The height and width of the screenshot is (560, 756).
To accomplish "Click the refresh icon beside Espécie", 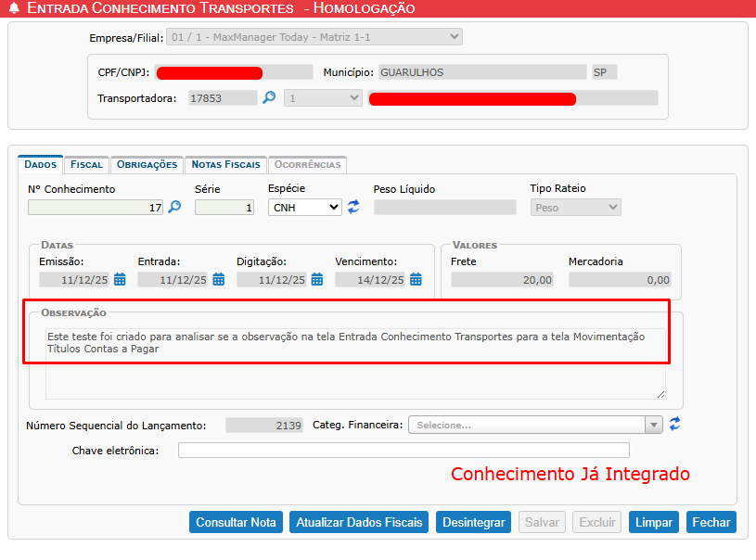I will [353, 208].
